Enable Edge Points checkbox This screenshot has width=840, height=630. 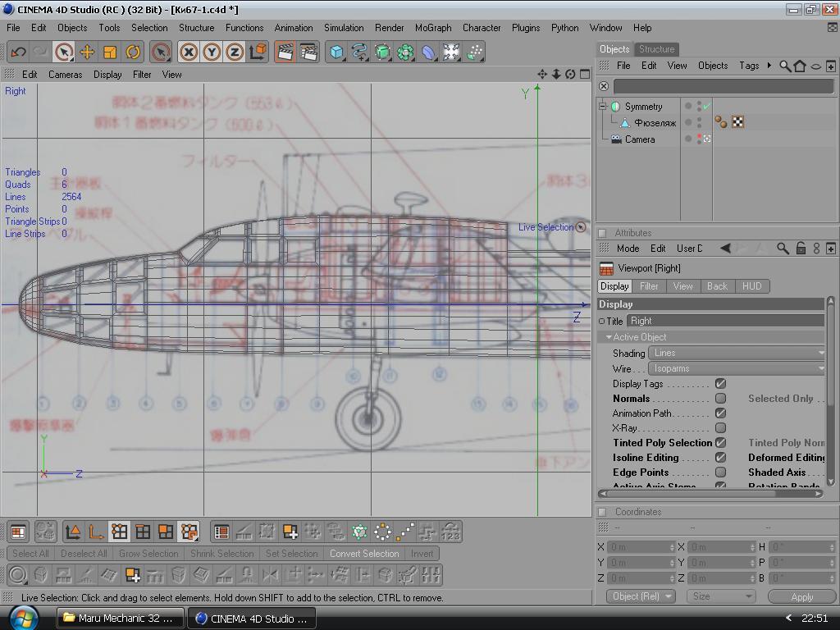pos(720,472)
